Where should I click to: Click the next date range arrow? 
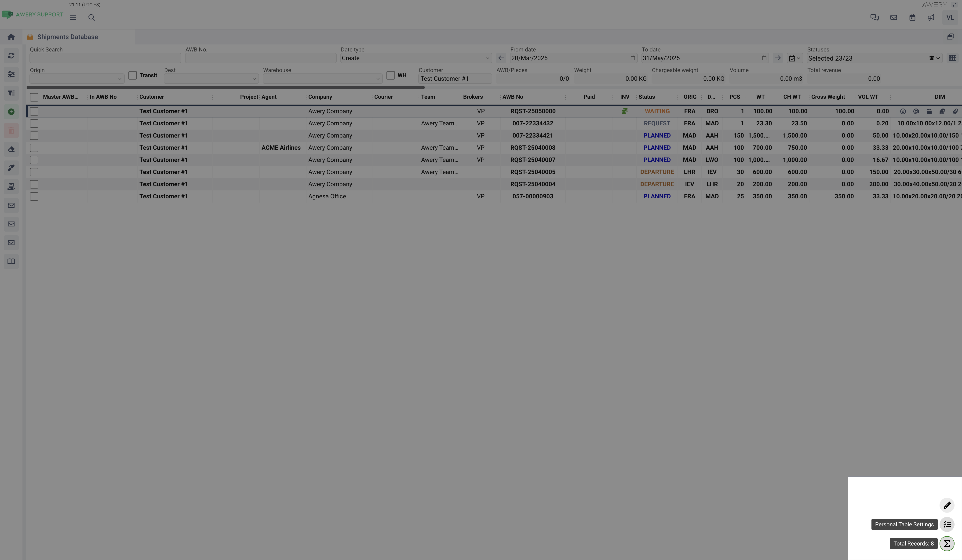click(x=778, y=58)
